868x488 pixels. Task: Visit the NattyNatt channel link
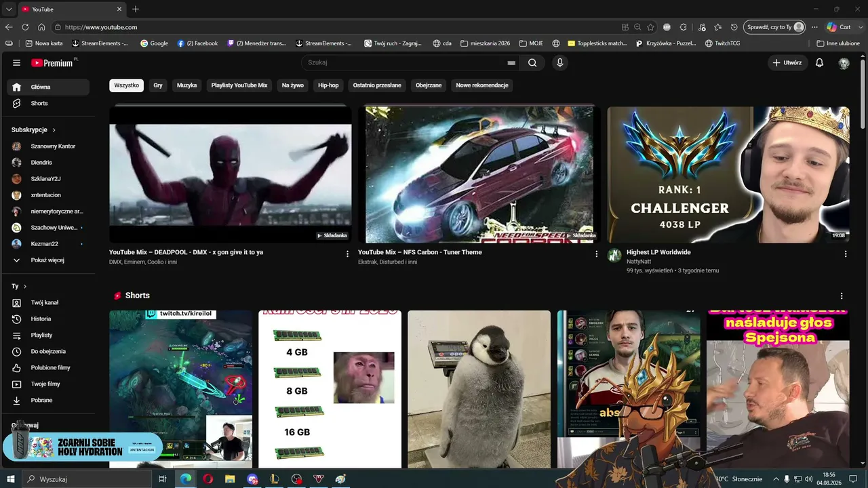639,262
